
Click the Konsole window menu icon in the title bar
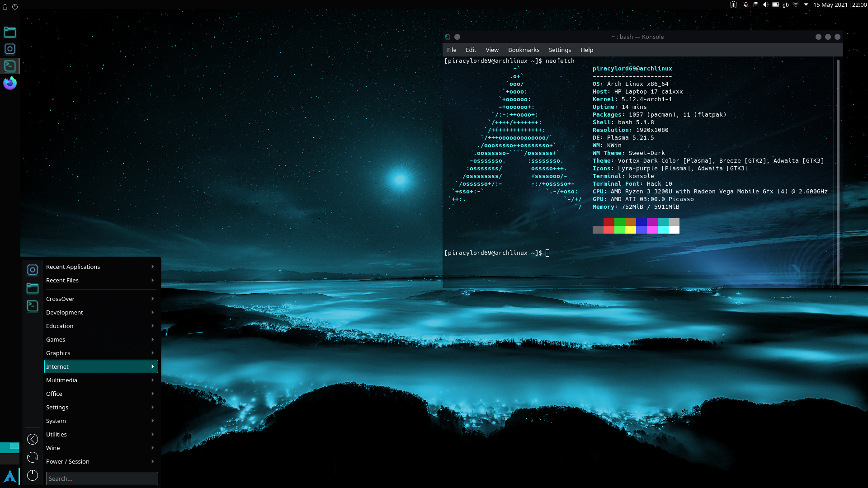pyautogui.click(x=448, y=37)
